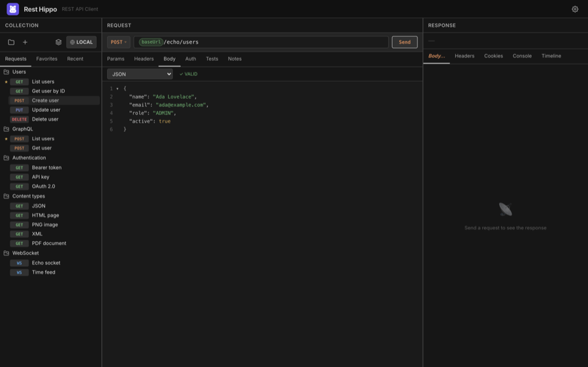Click the Authentication folder icon

tap(7, 158)
